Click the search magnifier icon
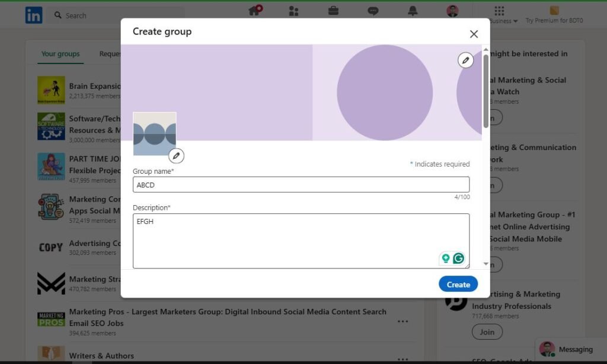This screenshot has width=607, height=364. (57, 15)
